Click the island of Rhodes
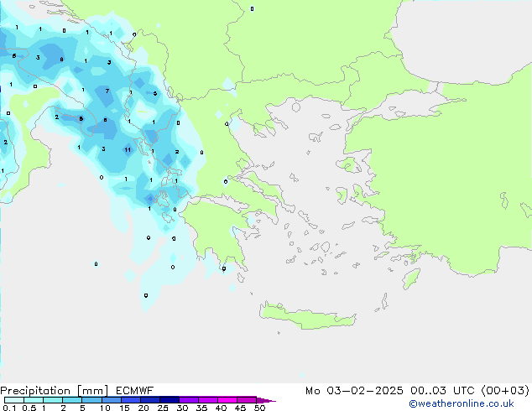The image size is (532, 411). 410,278
